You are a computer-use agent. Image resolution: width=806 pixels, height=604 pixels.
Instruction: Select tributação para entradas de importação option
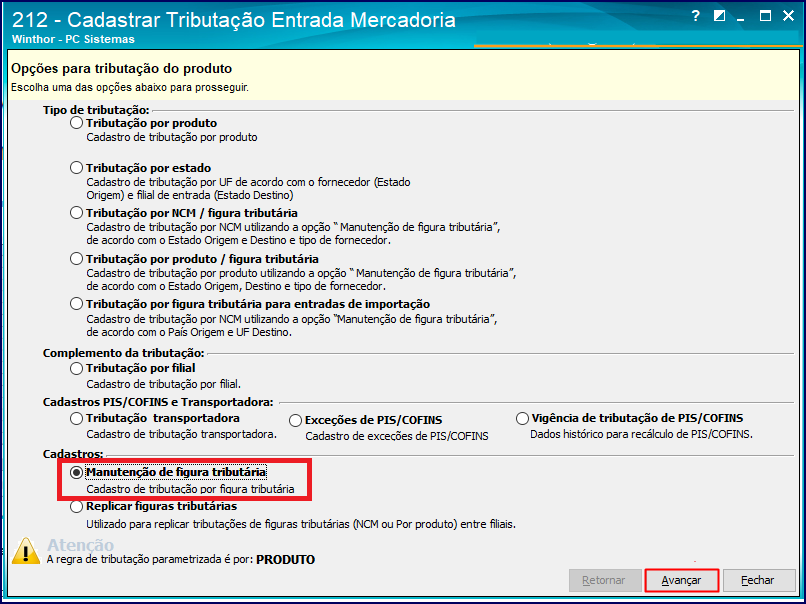point(77,304)
